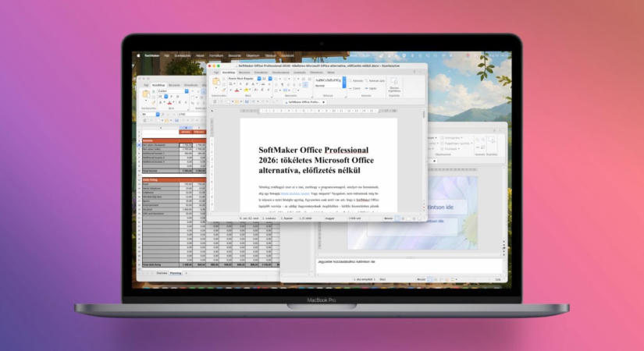Screen dimensions: 644x351
Task: Select the highlighted justify alignment button
Action: point(305,84)
